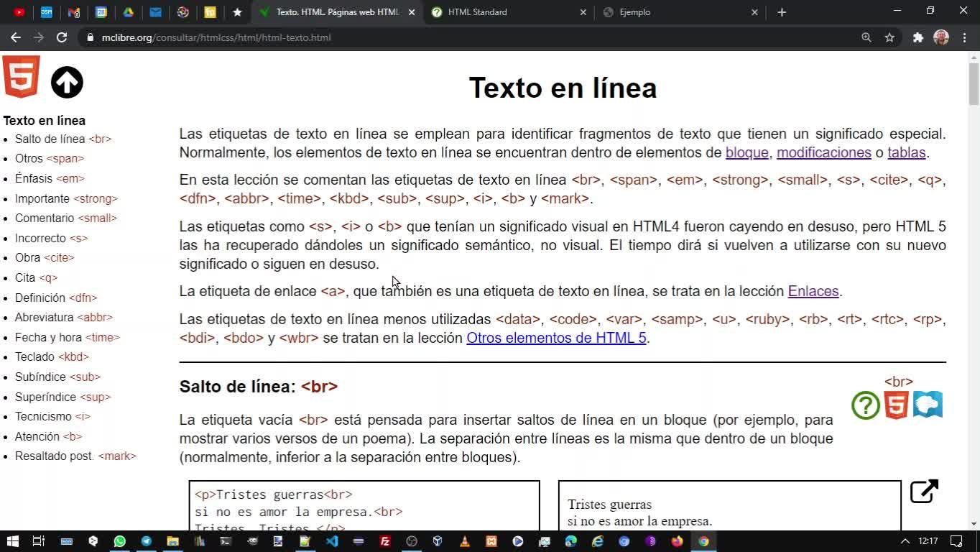The height and width of the screenshot is (552, 980).
Task: Go to 'Cita <q>' sidebar entry
Action: 36,277
